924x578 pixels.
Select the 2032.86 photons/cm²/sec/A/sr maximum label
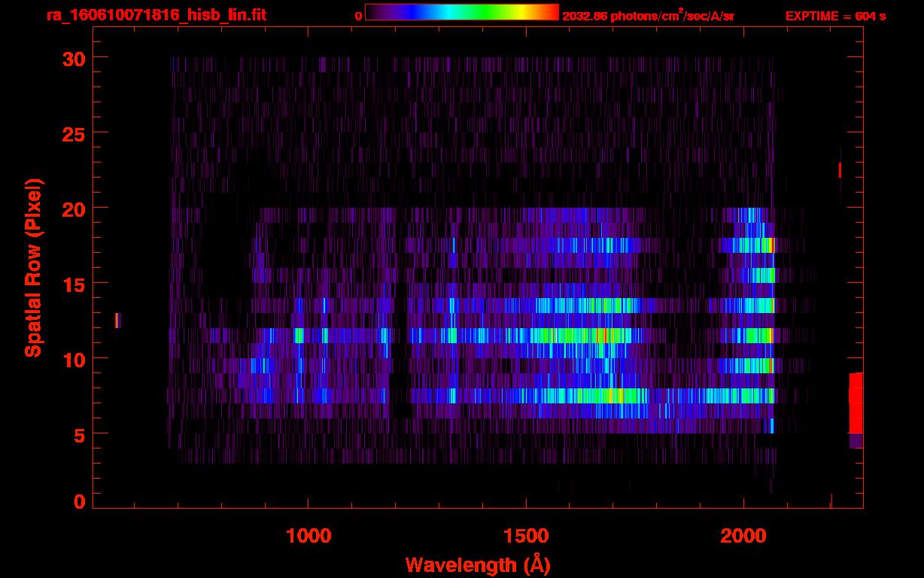point(648,17)
